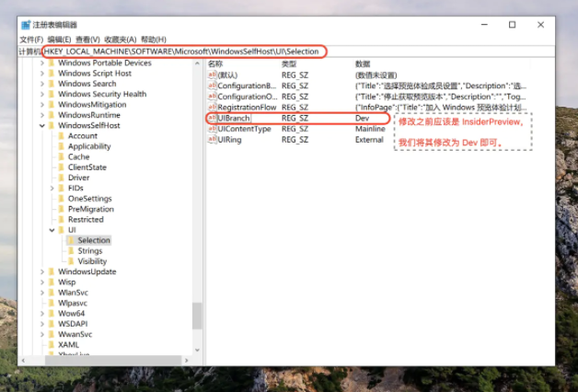Maximize the Registry Editor window
Screen dimensions: 578x392
point(512,25)
